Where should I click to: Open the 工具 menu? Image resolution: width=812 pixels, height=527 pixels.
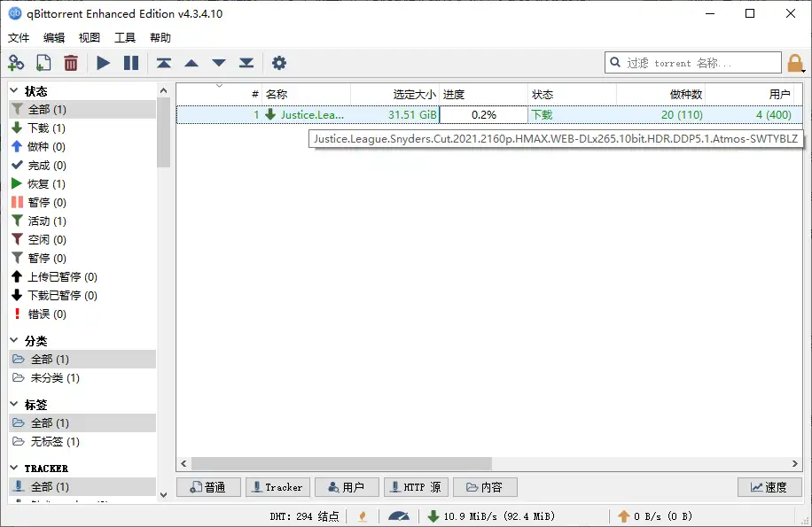coord(124,37)
